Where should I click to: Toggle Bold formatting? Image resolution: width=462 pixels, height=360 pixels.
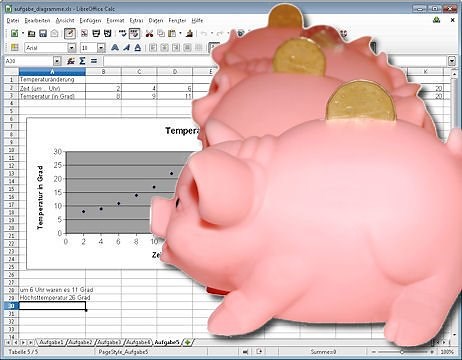pyautogui.click(x=115, y=48)
